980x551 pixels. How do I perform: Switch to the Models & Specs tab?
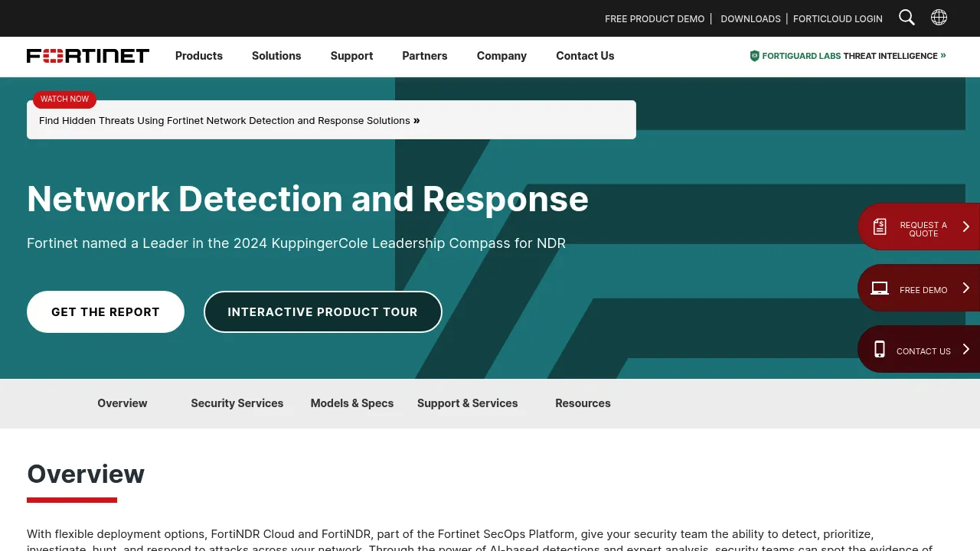[x=352, y=403]
